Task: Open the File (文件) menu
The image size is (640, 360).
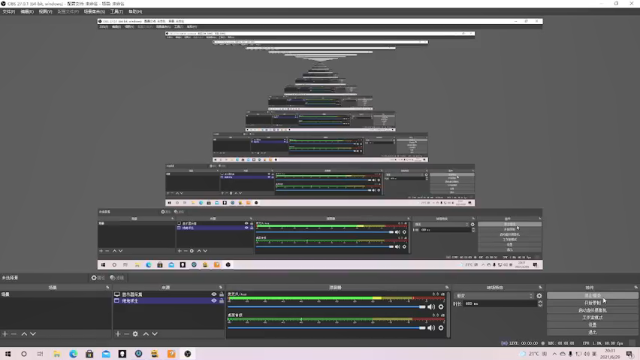Action: [x=9, y=11]
